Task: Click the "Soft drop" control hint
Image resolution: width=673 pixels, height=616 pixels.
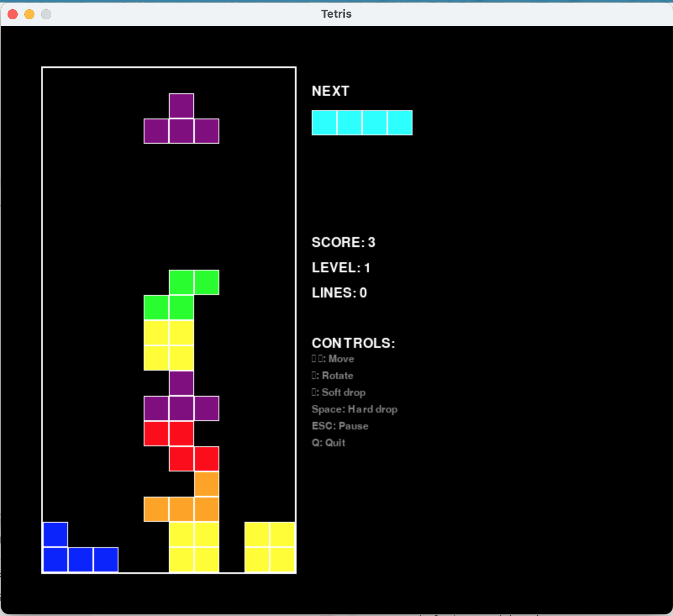Action: pyautogui.click(x=339, y=392)
